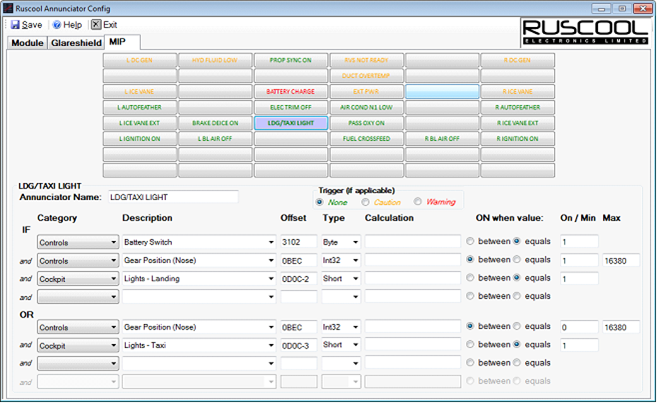Choose 'equals' for the Battery Switch row
Screen dimensions: 657x403
[x=517, y=241]
